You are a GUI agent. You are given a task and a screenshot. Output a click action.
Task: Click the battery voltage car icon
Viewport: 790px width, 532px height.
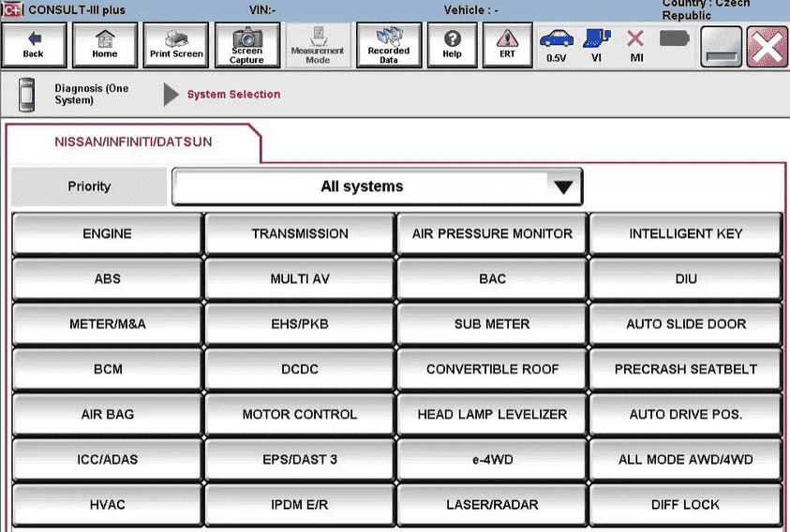click(556, 44)
